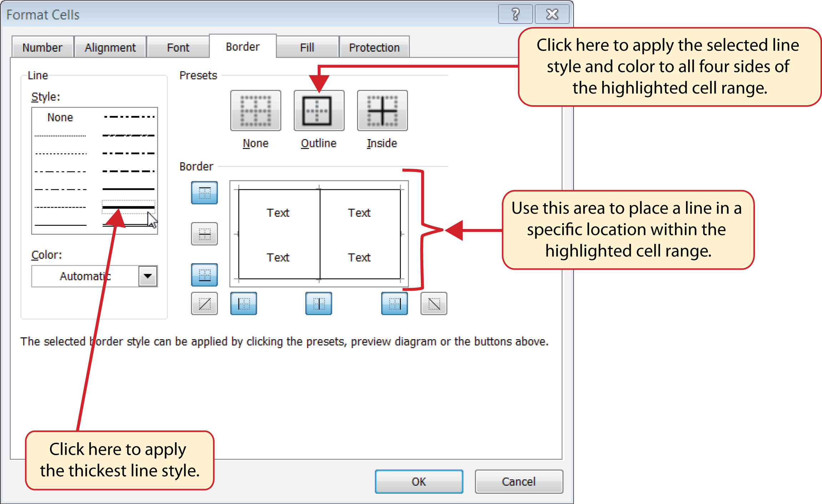The width and height of the screenshot is (822, 504).
Task: Switch to the Number tab
Action: (42, 47)
